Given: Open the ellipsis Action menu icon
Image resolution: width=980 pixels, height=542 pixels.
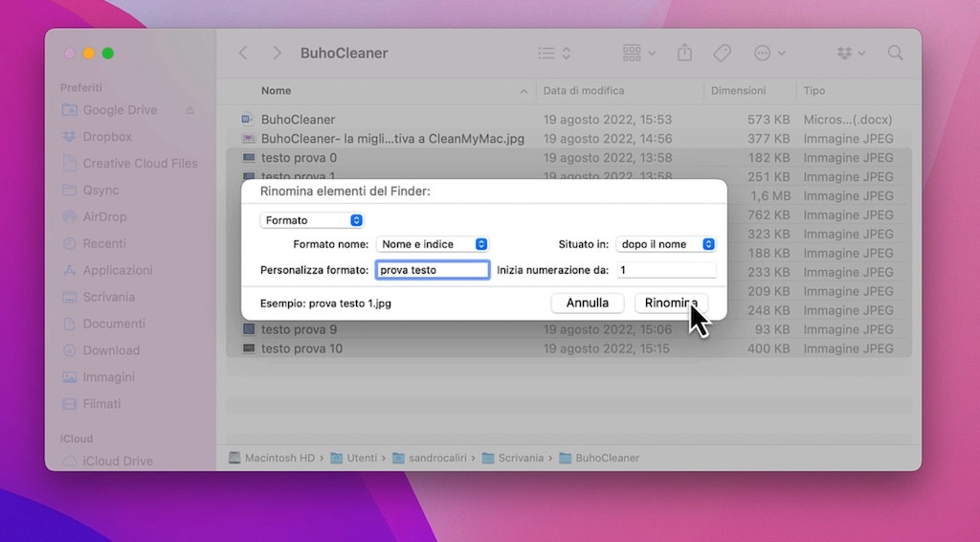Looking at the screenshot, I should (769, 53).
